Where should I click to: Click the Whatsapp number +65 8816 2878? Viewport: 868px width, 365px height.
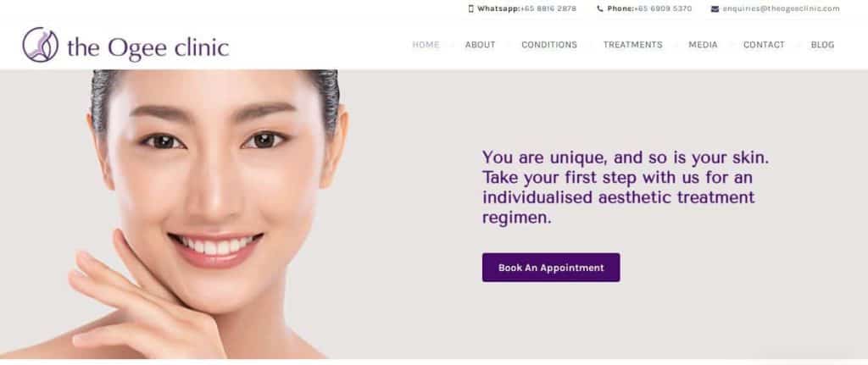click(x=548, y=8)
